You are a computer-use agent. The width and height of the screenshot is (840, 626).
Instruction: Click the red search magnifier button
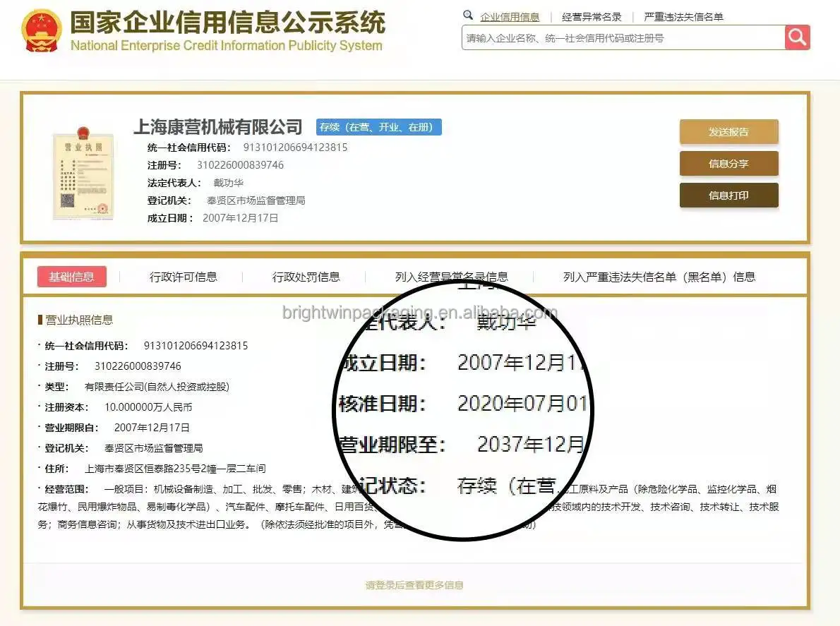(797, 37)
